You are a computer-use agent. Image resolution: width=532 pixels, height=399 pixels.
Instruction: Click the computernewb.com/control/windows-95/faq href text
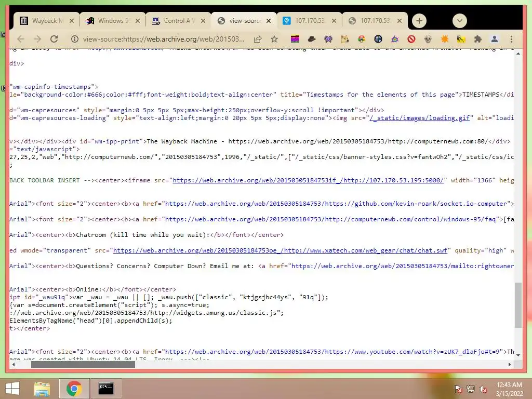pos(331,219)
